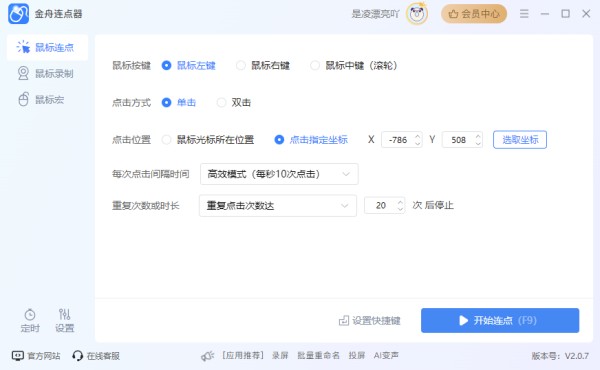Start clicking with 开始连点 (F9) button
600x370 pixels.
click(500, 320)
